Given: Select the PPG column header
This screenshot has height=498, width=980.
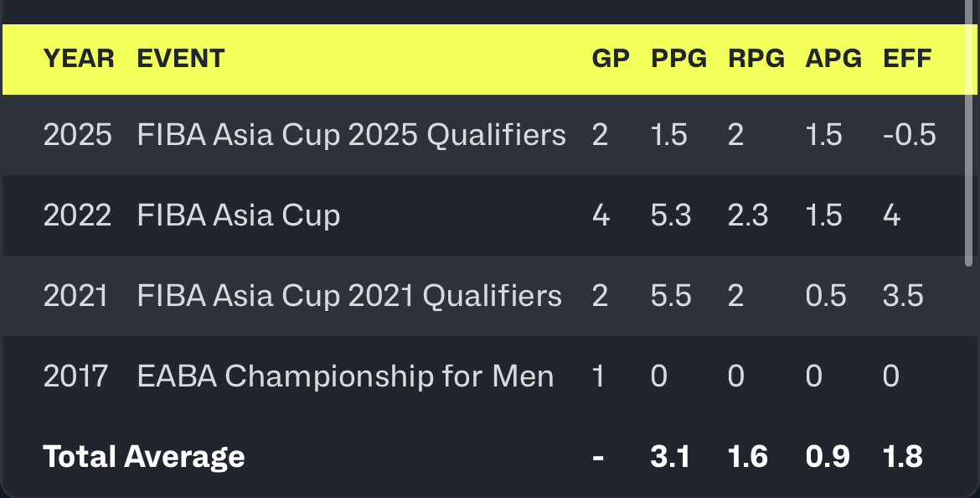Looking at the screenshot, I should coord(678,59).
